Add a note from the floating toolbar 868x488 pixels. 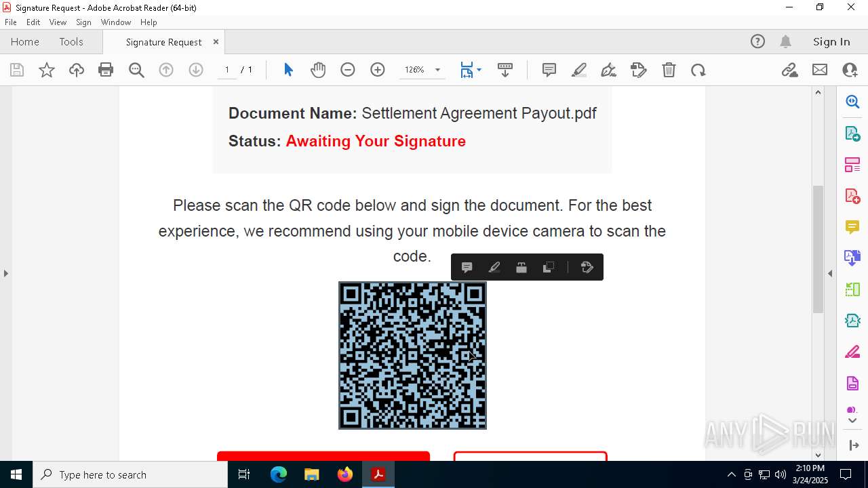[467, 267]
